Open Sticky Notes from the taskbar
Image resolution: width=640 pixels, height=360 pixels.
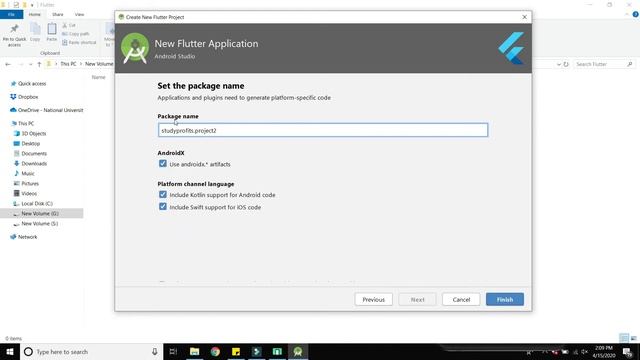[236, 351]
